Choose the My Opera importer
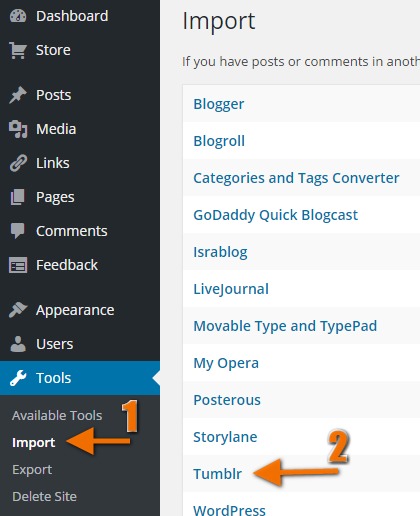 pyautogui.click(x=226, y=363)
